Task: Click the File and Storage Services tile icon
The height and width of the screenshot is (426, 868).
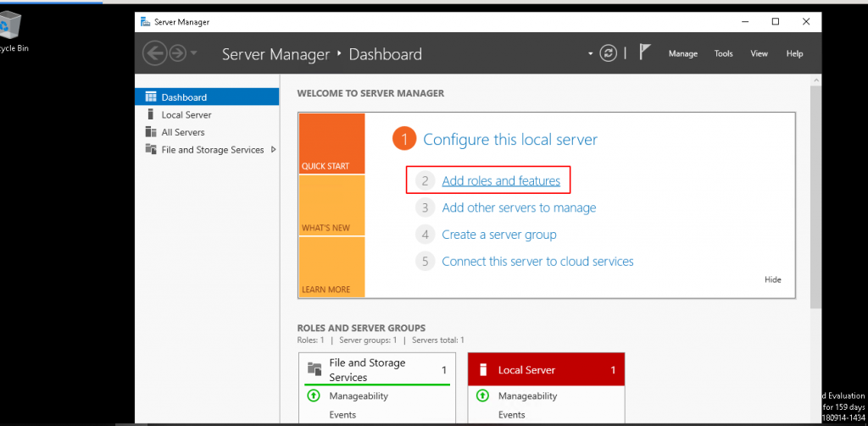Action: click(314, 368)
